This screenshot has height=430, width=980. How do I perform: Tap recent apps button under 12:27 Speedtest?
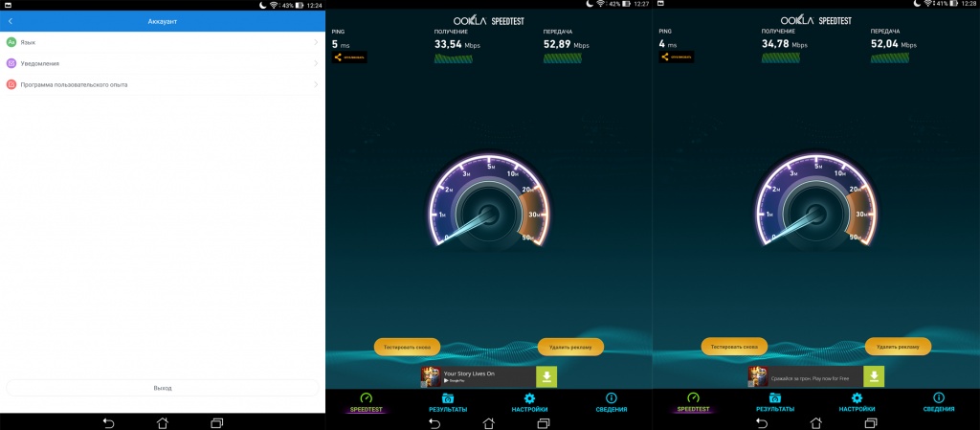tap(544, 422)
